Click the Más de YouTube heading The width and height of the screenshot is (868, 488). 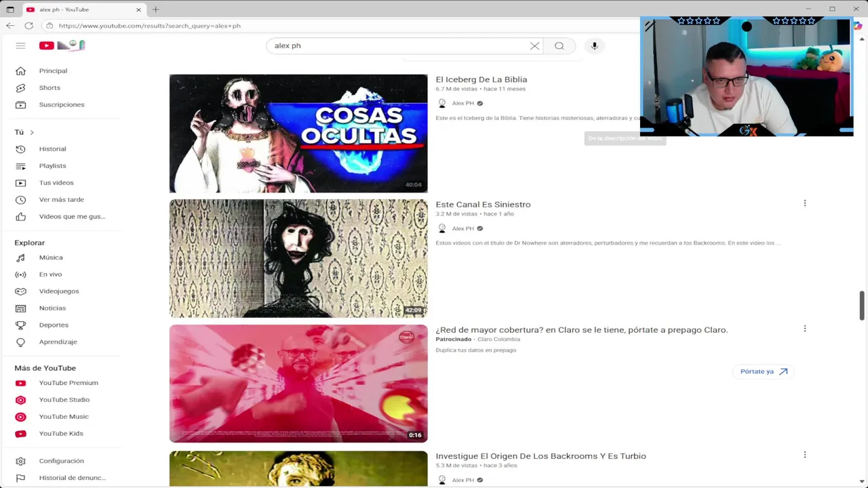point(45,368)
